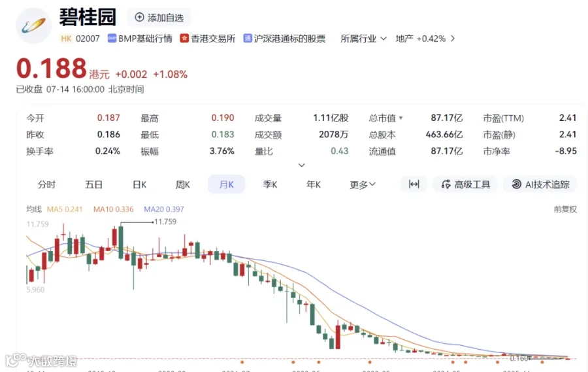This screenshot has height=372, width=588.
Task: Click the +1.08% change percentage
Action: [171, 75]
